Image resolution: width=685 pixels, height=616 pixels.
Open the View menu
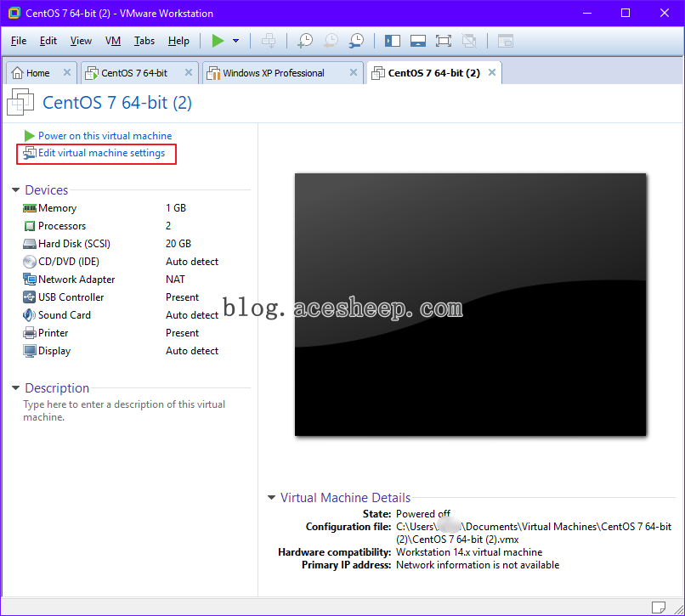(x=81, y=41)
